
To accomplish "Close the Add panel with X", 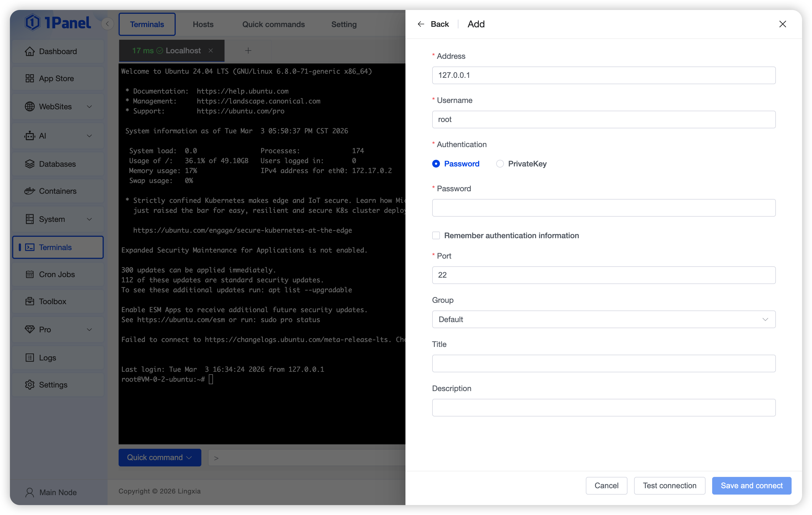I will click(x=782, y=24).
